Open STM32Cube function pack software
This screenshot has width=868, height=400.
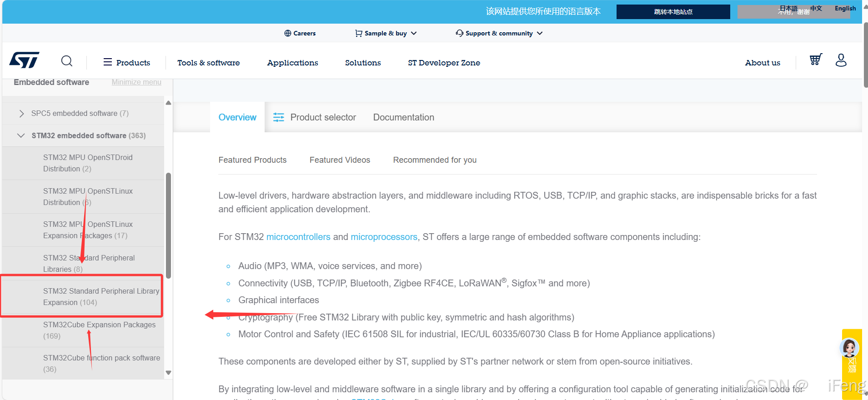[83, 364]
